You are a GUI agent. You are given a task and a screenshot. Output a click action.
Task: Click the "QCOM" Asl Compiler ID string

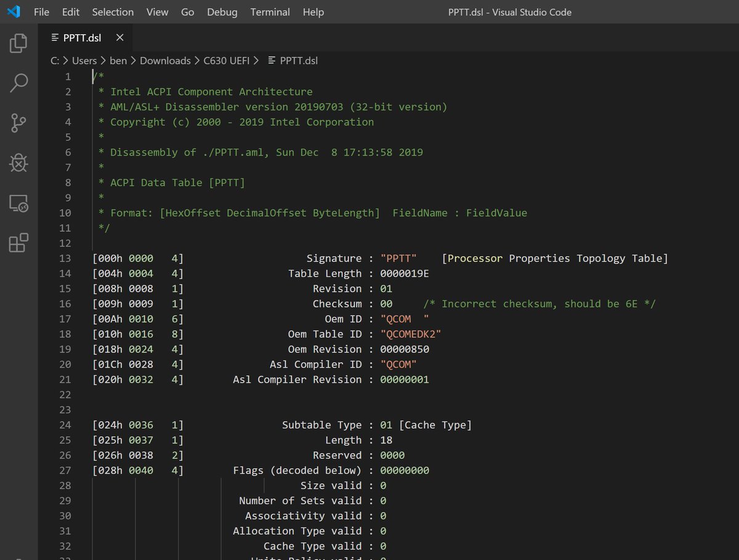click(398, 364)
